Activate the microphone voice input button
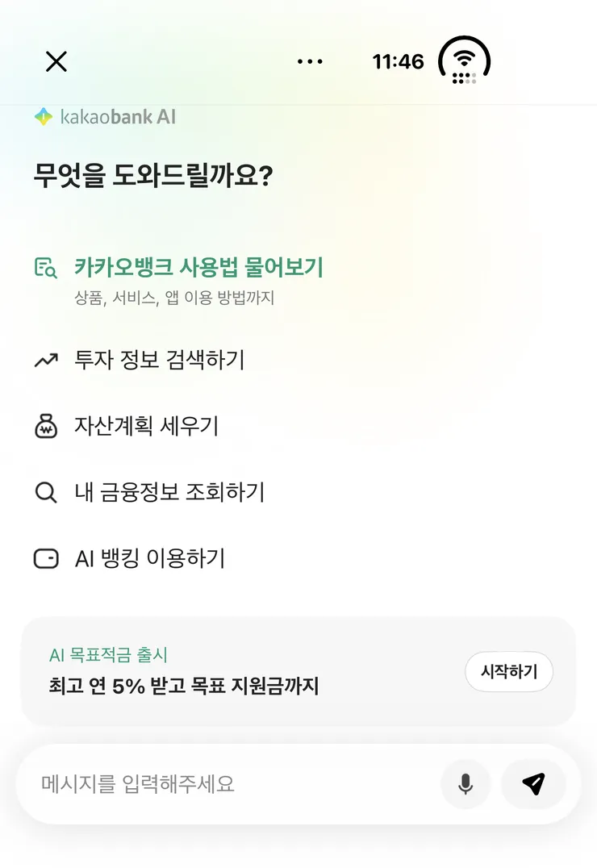The height and width of the screenshot is (868, 597). click(x=465, y=784)
